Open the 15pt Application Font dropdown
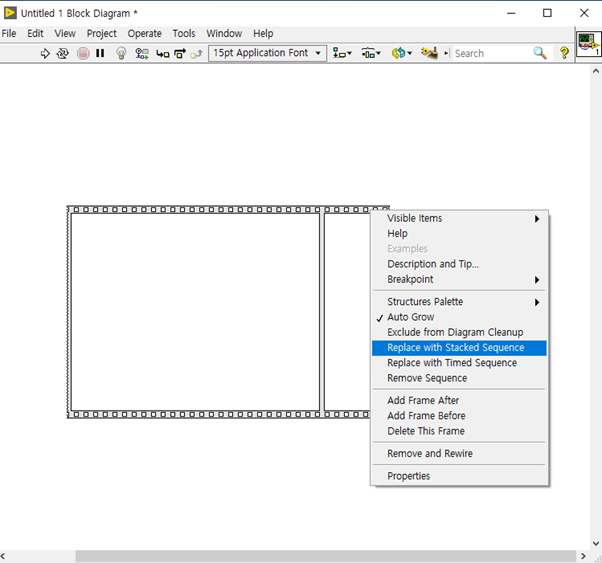Viewport: 602px width, 563px height. coord(267,53)
